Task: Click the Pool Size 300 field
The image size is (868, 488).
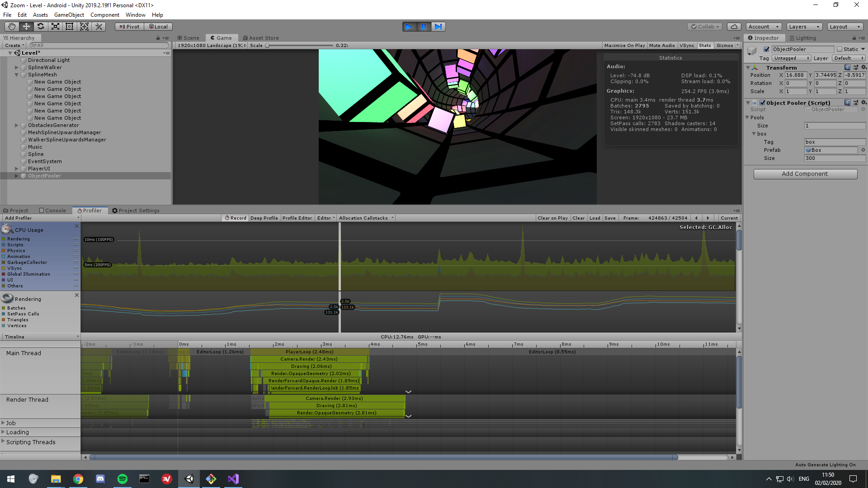Action: pyautogui.click(x=835, y=158)
